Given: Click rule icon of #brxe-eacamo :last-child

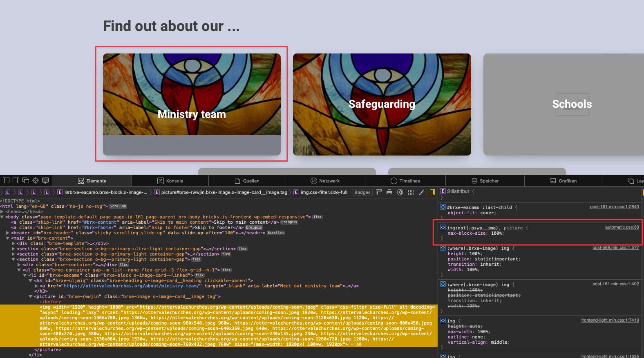Looking at the screenshot, I should [443, 207].
